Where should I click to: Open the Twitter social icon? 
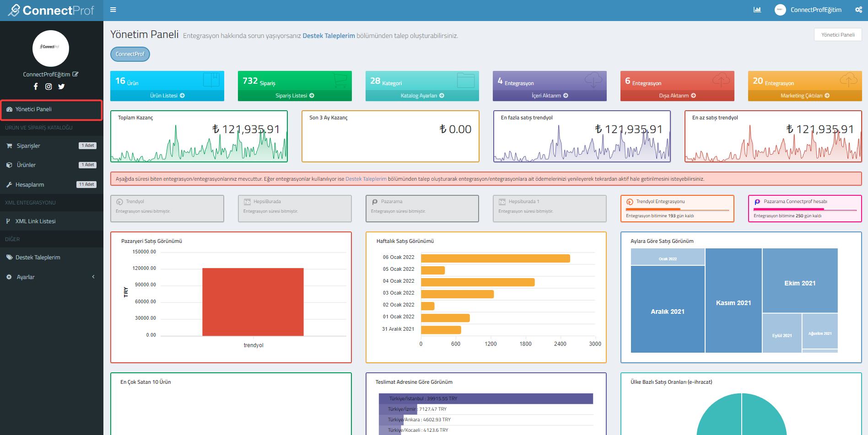61,86
